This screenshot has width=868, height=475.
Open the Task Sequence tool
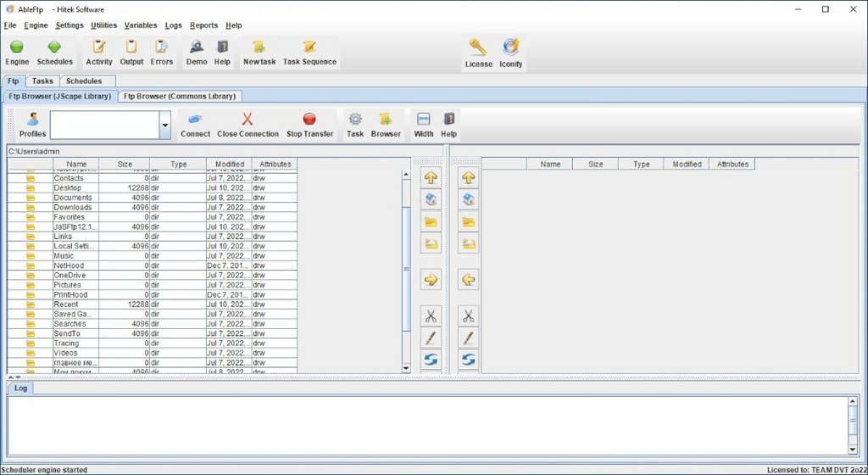point(309,53)
